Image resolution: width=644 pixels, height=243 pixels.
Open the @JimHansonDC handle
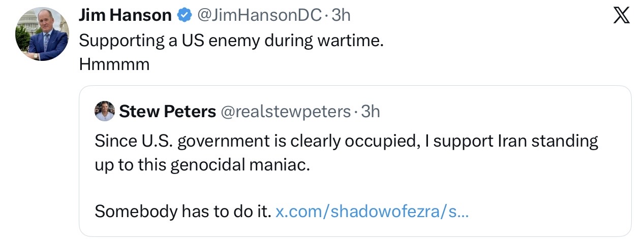[259, 16]
